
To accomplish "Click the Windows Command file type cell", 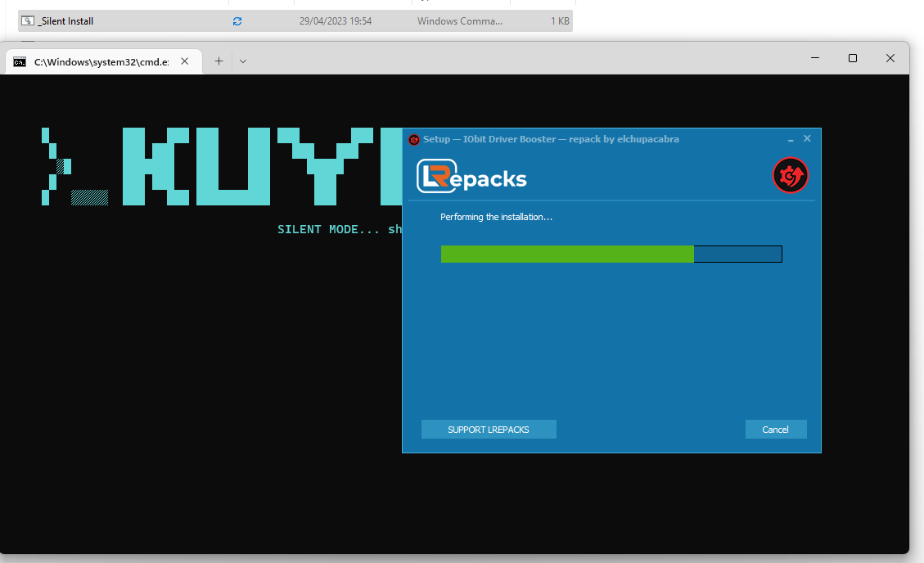I will [459, 21].
